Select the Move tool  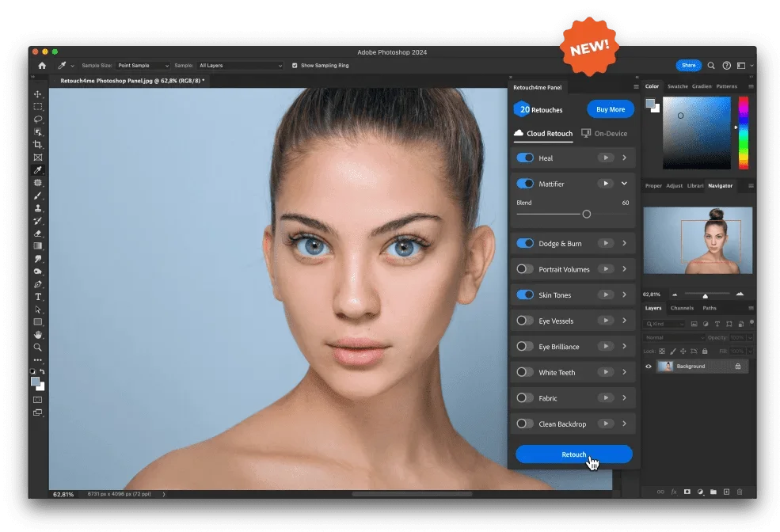click(37, 93)
